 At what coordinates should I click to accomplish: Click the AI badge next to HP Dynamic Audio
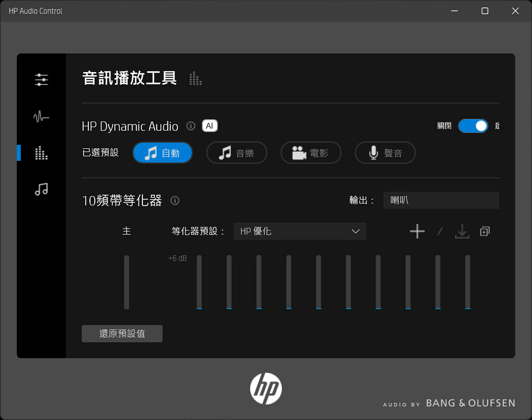pos(210,126)
